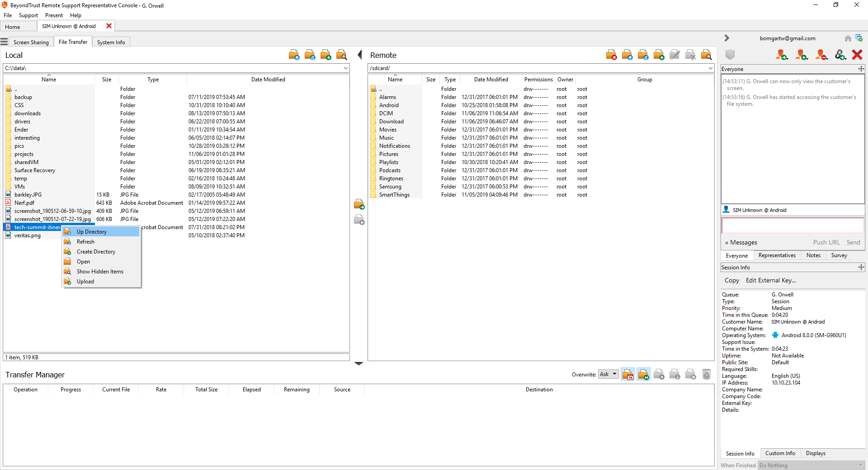Click the Transfer session user icon
This screenshot has width=868, height=470.
click(x=781, y=55)
